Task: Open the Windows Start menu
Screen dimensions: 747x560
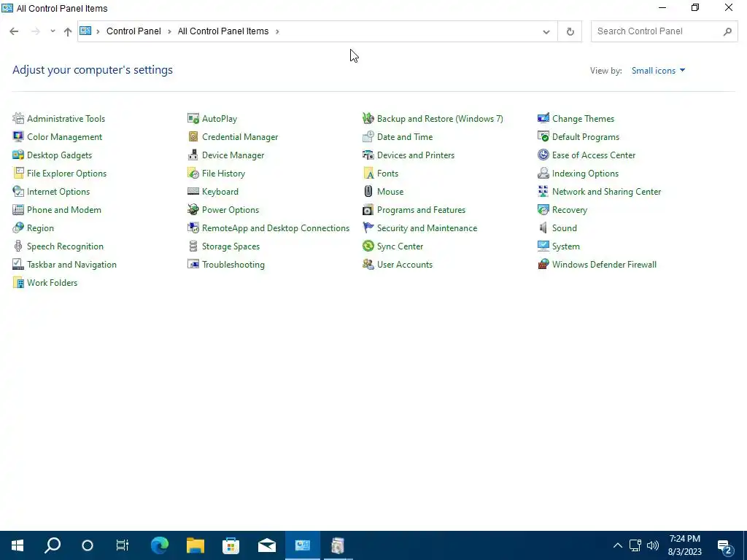Action: 18,545
